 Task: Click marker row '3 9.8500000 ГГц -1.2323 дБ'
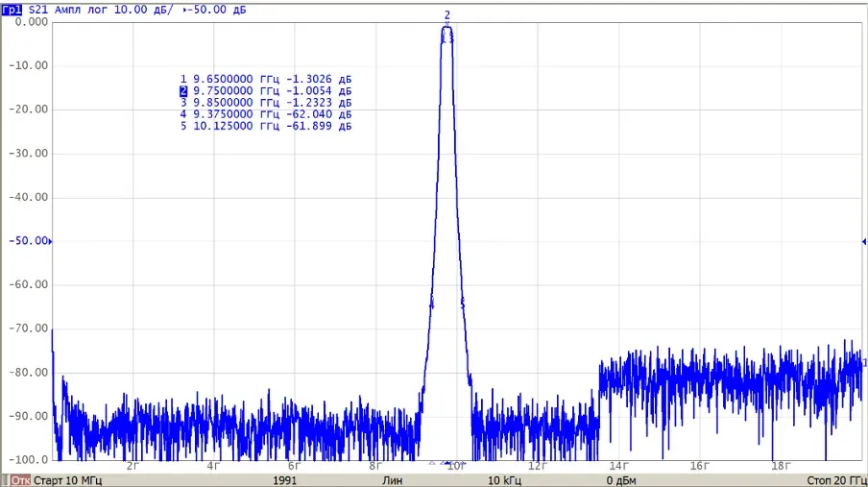(x=266, y=103)
